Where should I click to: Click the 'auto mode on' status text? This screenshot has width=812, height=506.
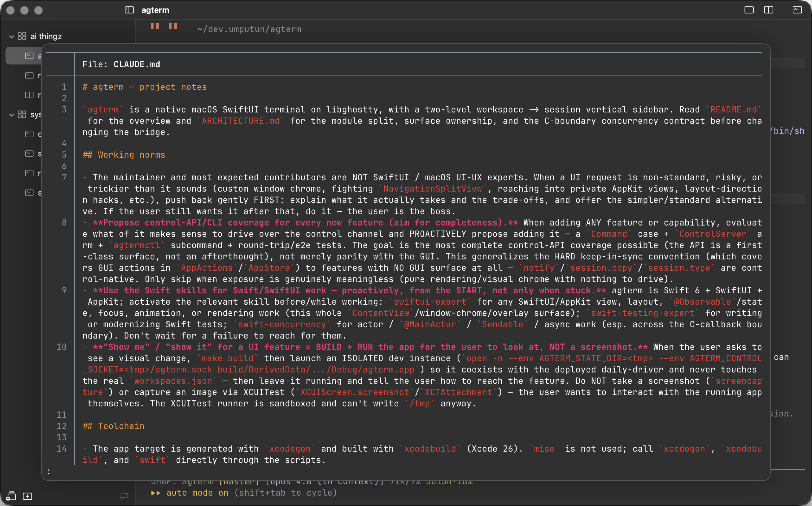[x=197, y=493]
